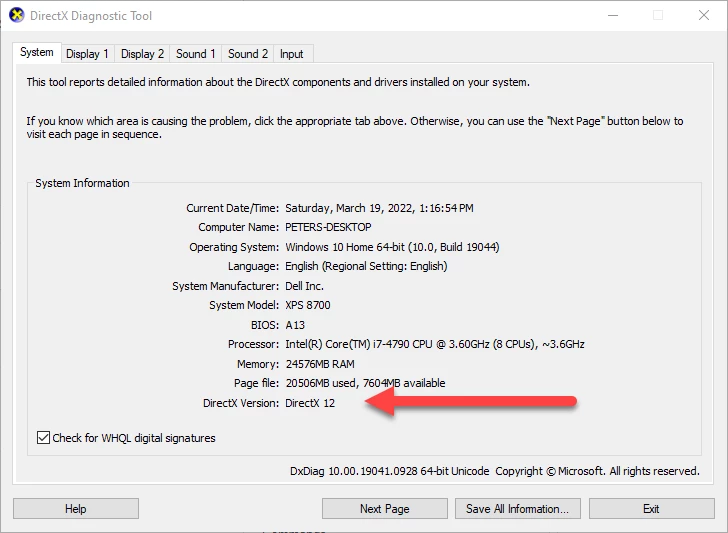Click 'This tool reports detailed information' description text

(x=278, y=82)
